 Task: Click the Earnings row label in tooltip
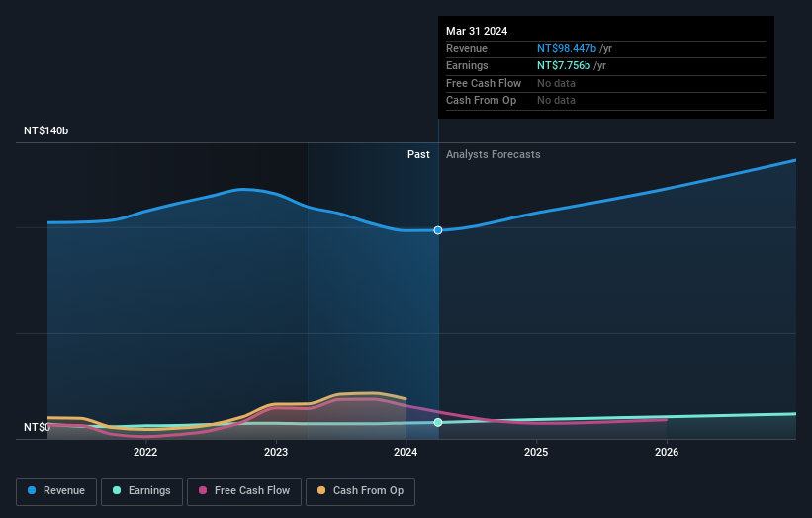pos(467,65)
